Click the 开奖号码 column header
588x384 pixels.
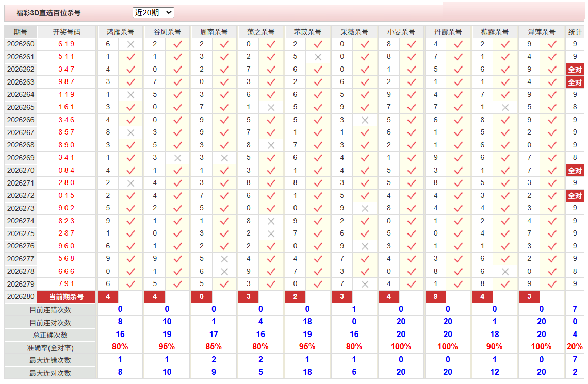[67, 32]
